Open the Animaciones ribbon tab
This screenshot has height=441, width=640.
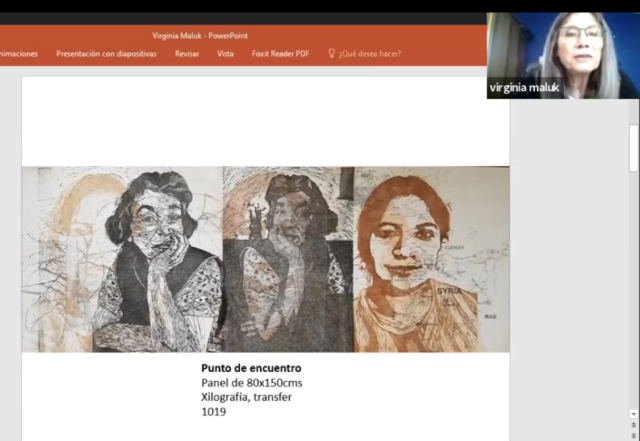pos(18,54)
